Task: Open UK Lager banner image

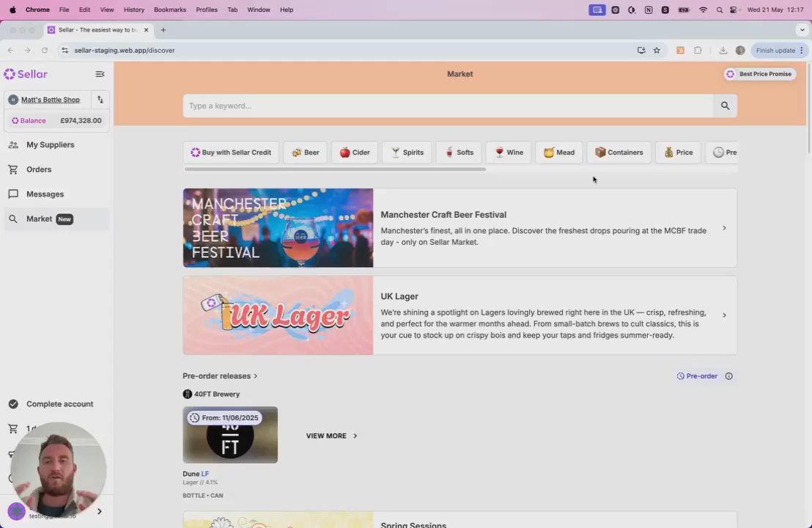Action: (x=278, y=315)
